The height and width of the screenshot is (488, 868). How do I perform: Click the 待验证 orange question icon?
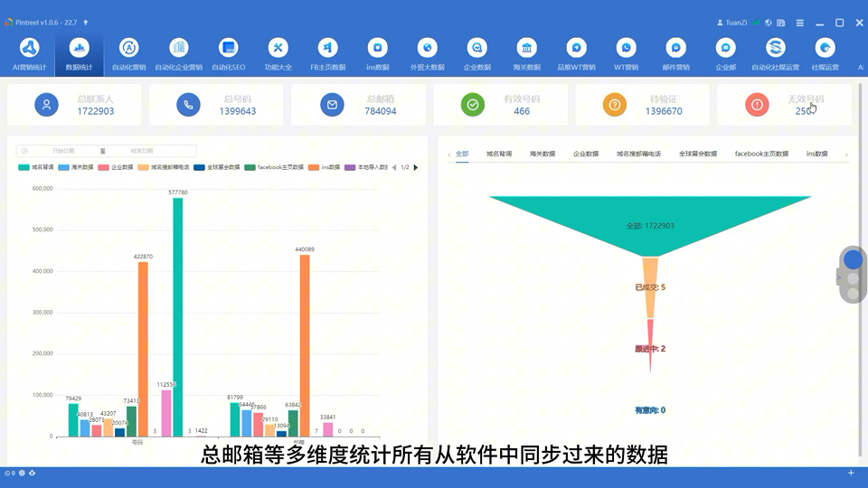(x=615, y=105)
